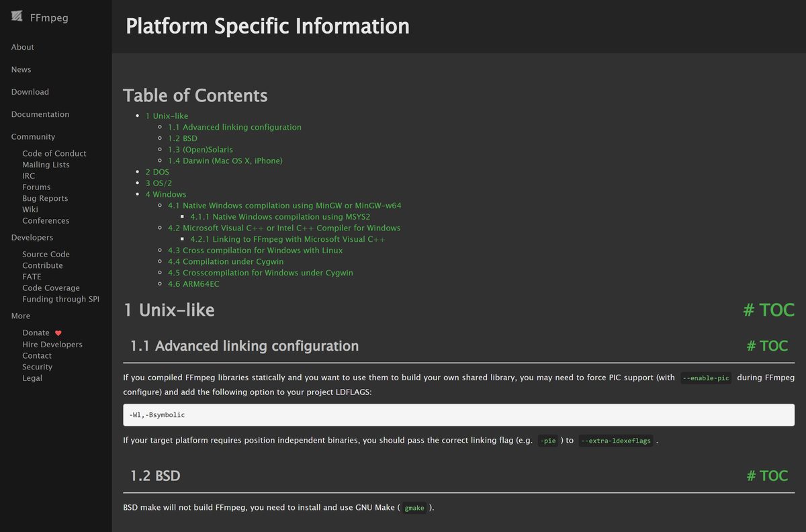
Task: Open the Contact link
Action: click(37, 355)
